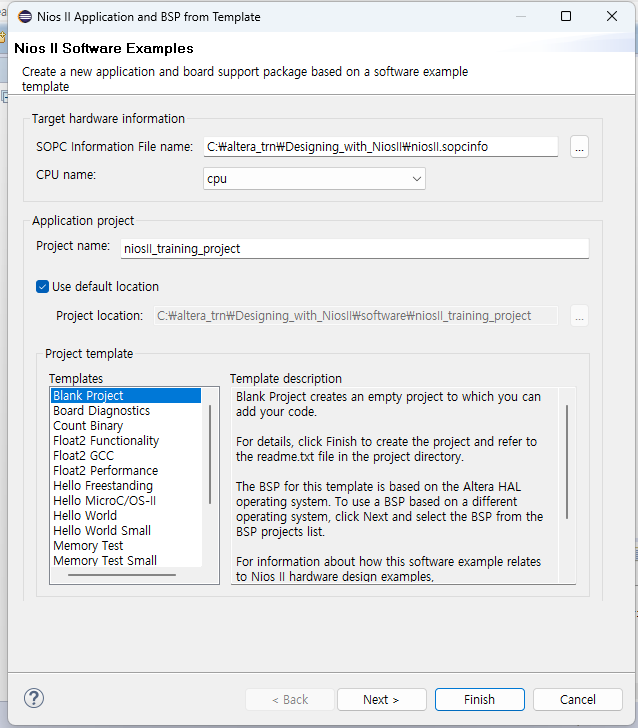This screenshot has height=728, width=638.
Task: Select the Memory Test template
Action: click(x=126, y=546)
